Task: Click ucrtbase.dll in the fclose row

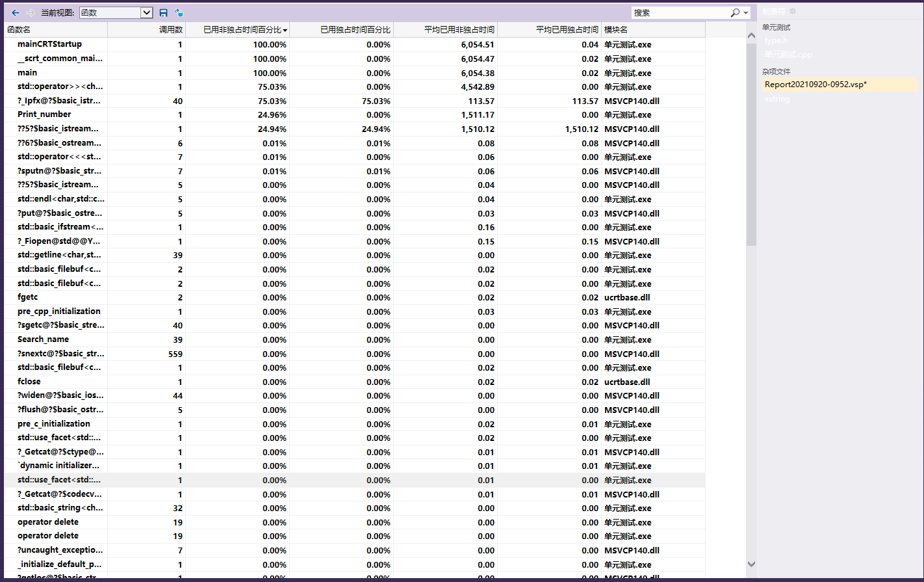Action: 627,382
